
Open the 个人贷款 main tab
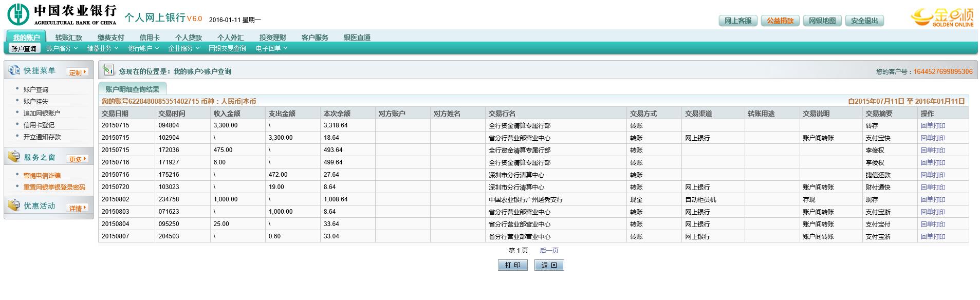coord(189,38)
